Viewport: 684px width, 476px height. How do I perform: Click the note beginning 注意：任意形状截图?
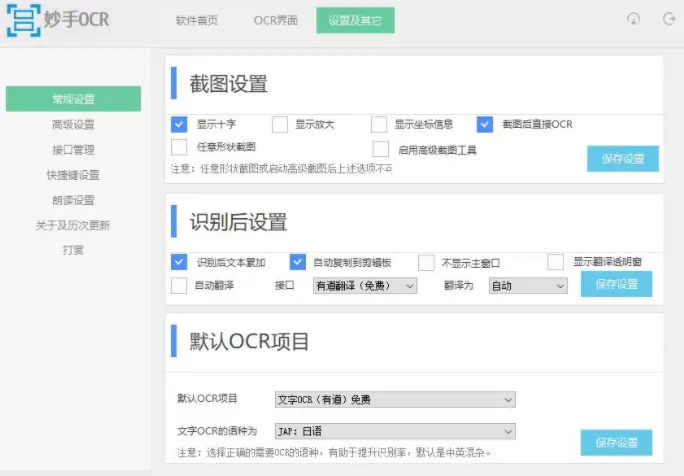[x=281, y=168]
